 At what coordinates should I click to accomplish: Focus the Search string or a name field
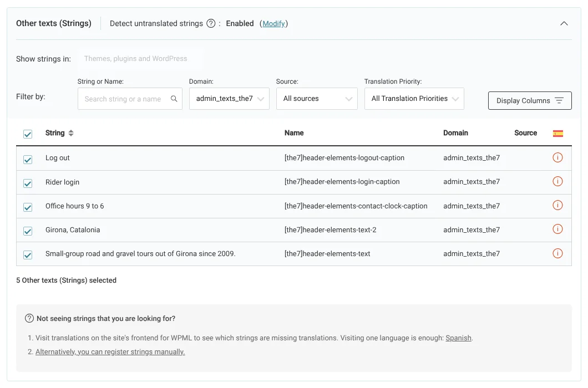coord(130,99)
